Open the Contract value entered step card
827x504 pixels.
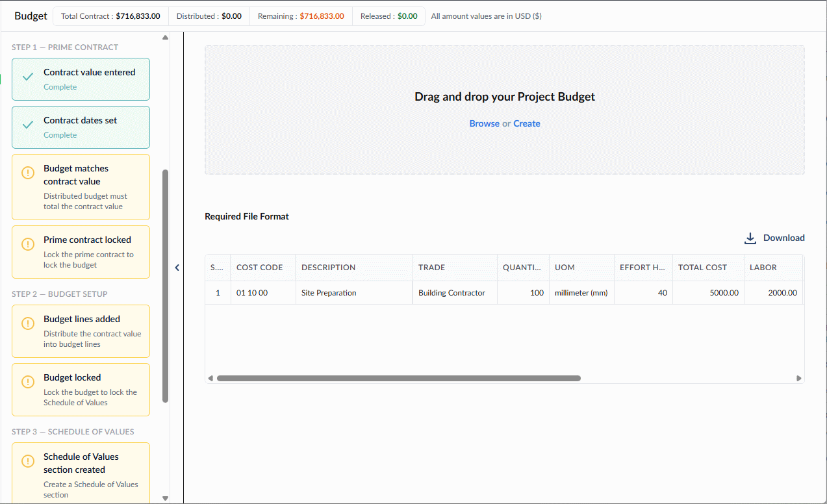pos(81,79)
